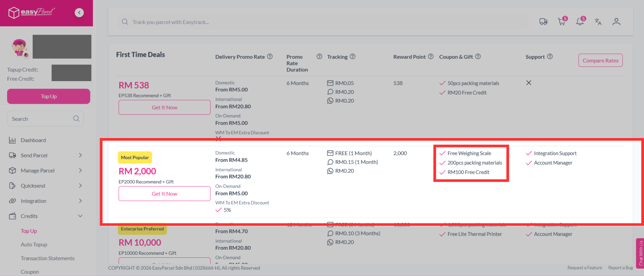Focus the sidebar Search field
This screenshot has width=644, height=276.
(45, 119)
